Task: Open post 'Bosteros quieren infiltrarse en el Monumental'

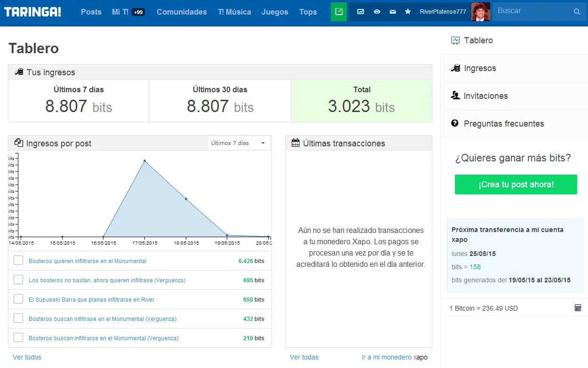Action: (87, 261)
